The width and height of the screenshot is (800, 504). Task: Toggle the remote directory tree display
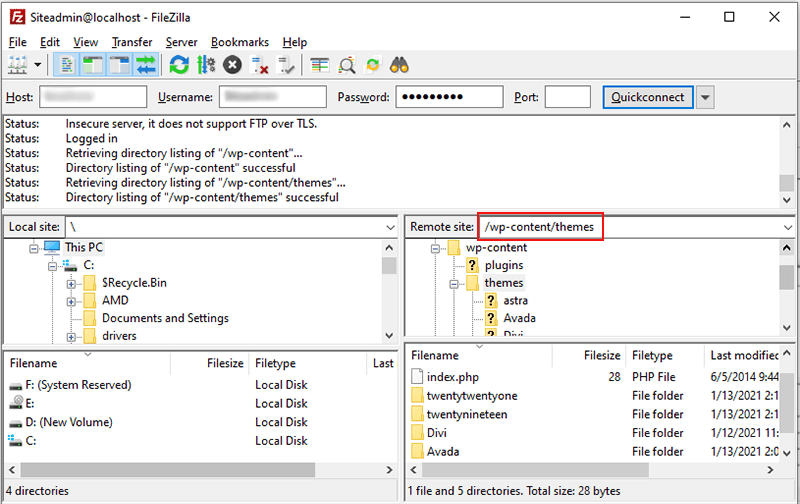[x=119, y=65]
